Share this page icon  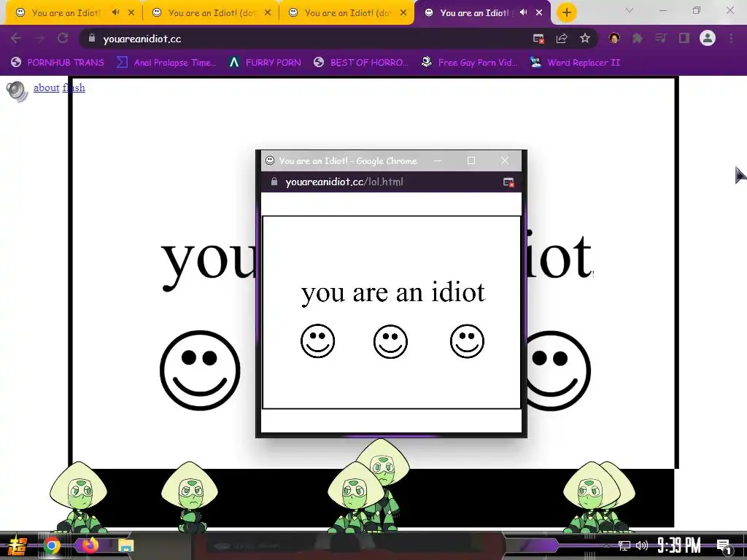[562, 39]
